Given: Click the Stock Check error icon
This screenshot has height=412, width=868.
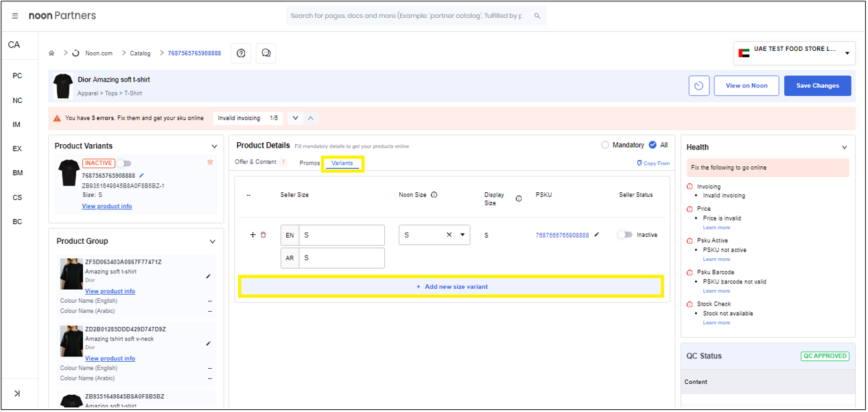Looking at the screenshot, I should coord(690,304).
